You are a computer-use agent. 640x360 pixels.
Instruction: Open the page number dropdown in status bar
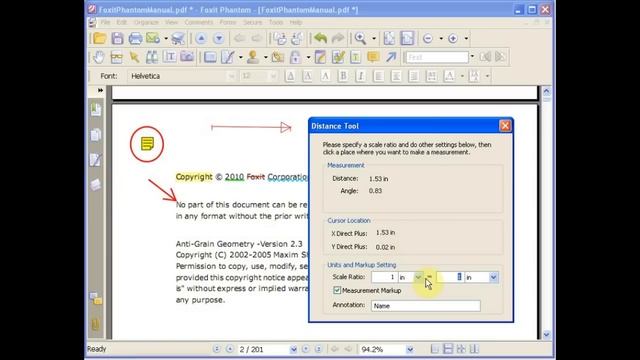[293, 349]
